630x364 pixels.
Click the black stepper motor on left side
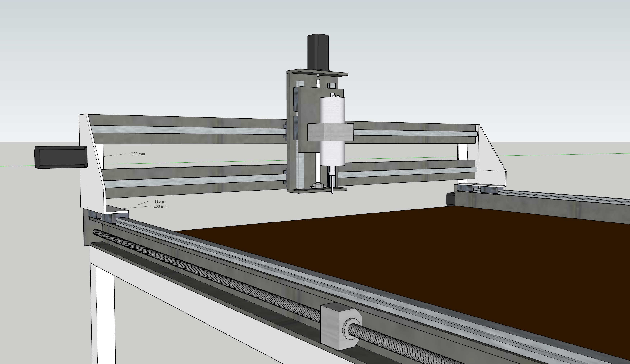click(61, 157)
